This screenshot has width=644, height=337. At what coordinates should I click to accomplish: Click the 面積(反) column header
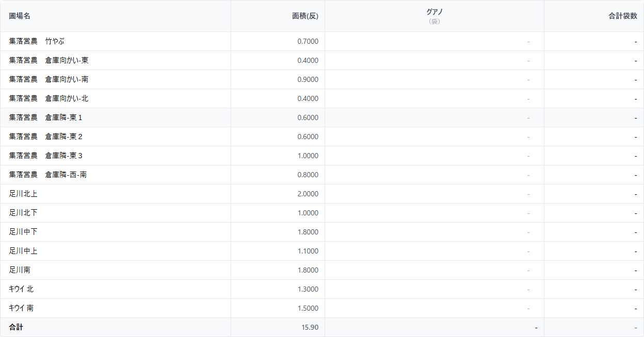click(305, 16)
